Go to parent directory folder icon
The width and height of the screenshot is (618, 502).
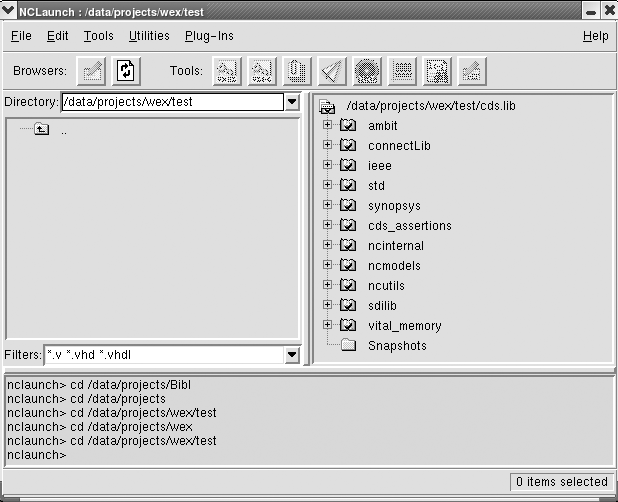pos(41,129)
